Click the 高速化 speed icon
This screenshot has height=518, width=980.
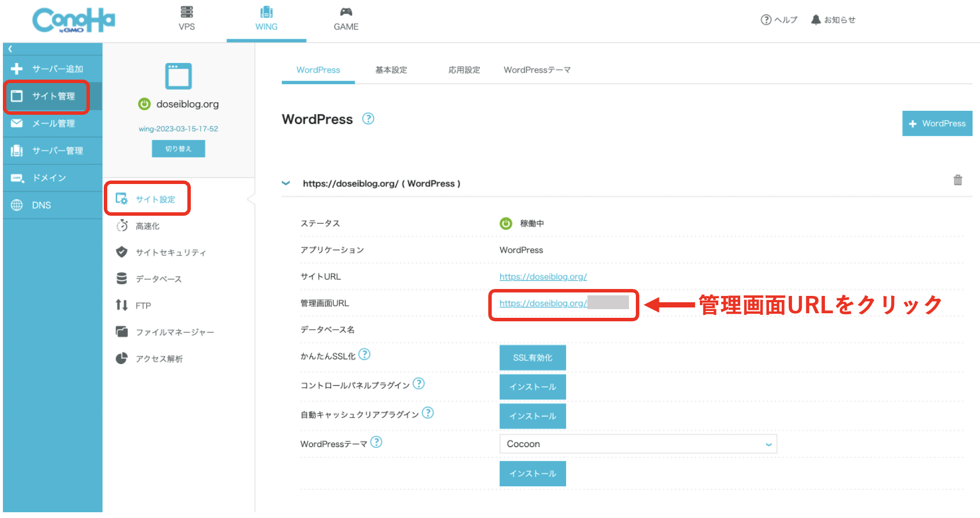pos(122,226)
